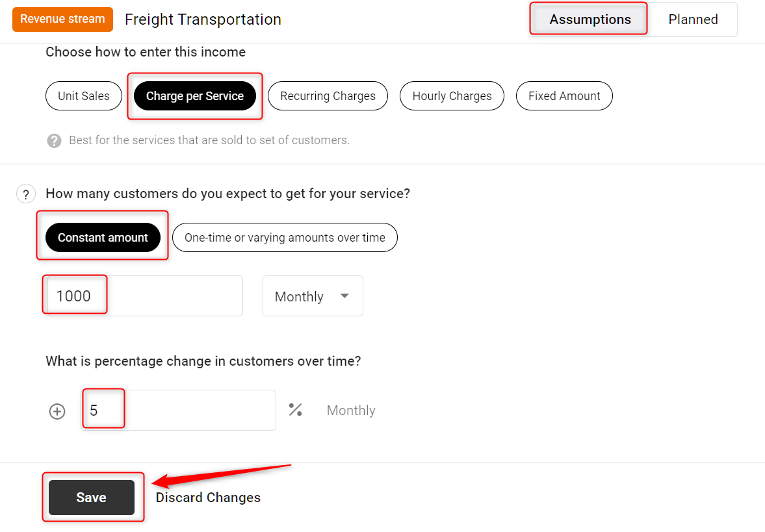Image resolution: width=765 pixels, height=532 pixels.
Task: Switch to One-time or varying amounts
Action: 285,238
